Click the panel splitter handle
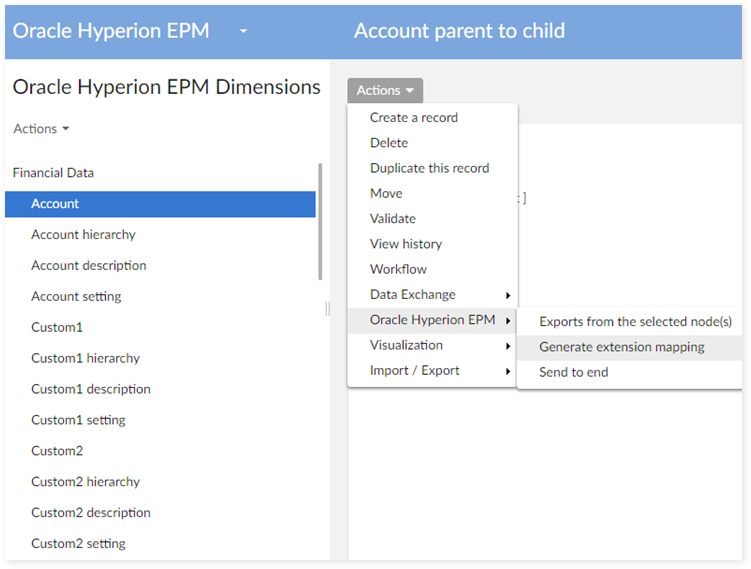The image size is (751, 569). point(327,309)
